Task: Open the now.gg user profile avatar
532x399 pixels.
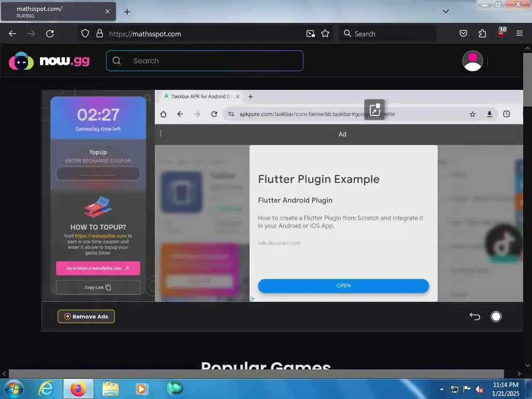Action: click(473, 61)
